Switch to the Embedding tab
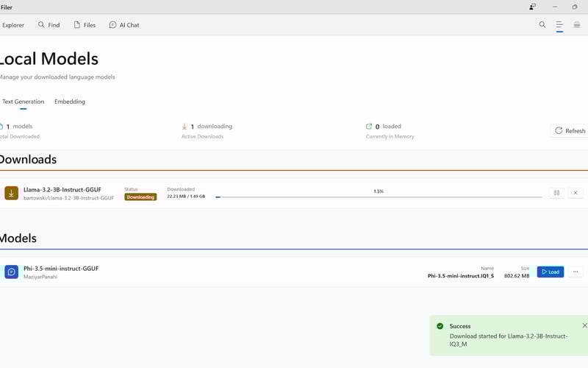Viewport: 588px width, 368px height. [x=70, y=102]
